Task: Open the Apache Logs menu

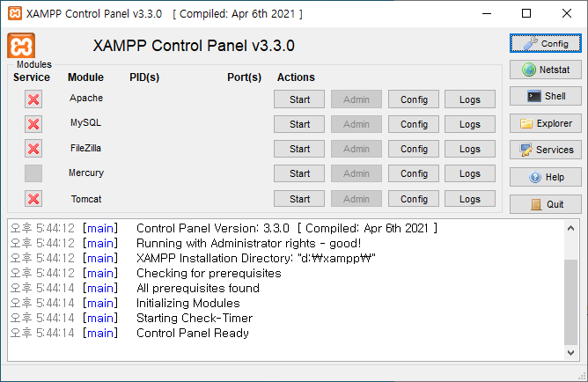Action: (x=470, y=99)
